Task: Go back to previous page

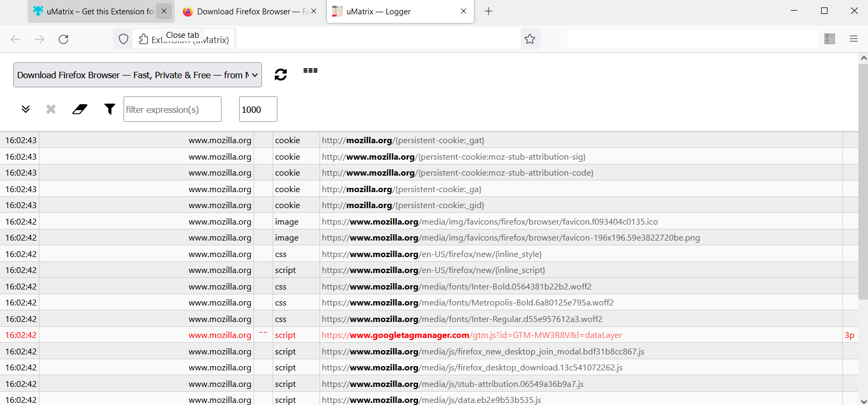Action: pyautogui.click(x=15, y=39)
